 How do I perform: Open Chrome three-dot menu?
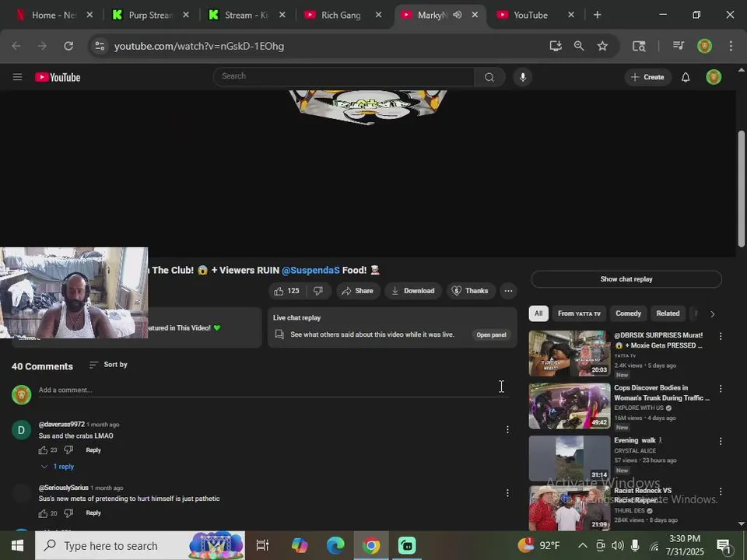pyautogui.click(x=731, y=46)
